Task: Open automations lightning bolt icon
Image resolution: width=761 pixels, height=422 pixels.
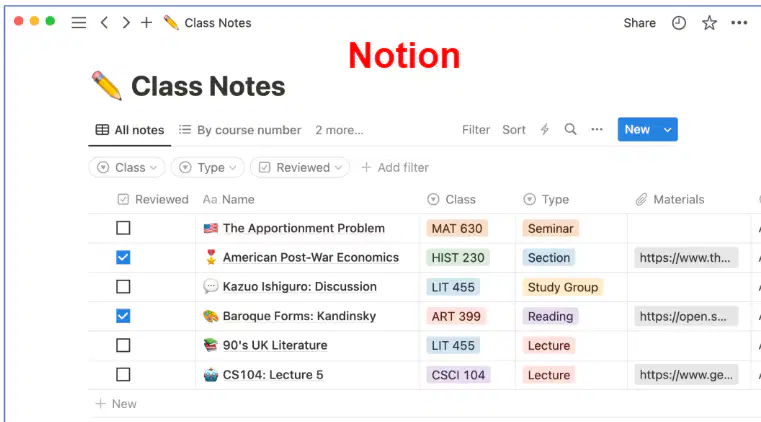Action: tap(545, 130)
